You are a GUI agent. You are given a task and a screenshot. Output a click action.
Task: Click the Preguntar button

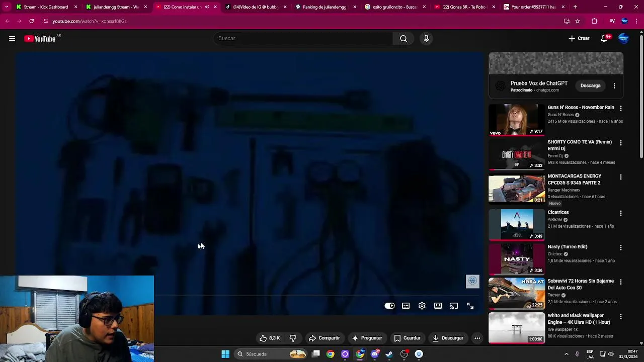coord(367,338)
